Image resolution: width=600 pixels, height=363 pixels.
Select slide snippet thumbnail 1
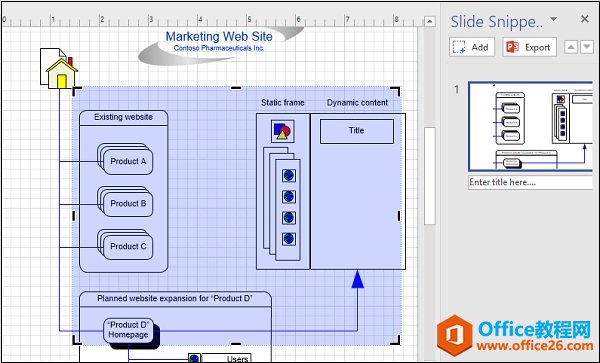click(x=530, y=126)
